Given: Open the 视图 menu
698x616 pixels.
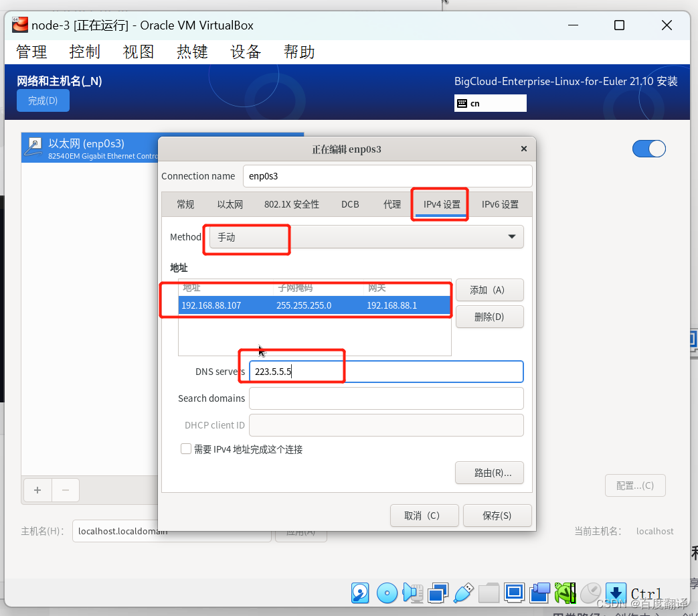Looking at the screenshot, I should click(139, 52).
